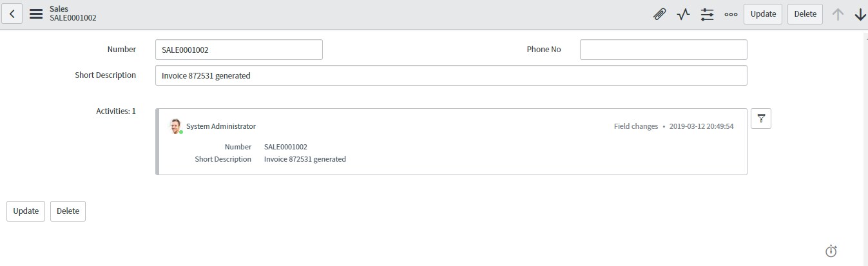Click the bottom Update button

pos(26,211)
